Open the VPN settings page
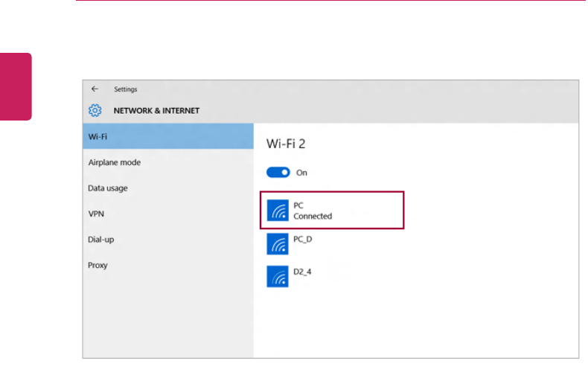 click(95, 214)
